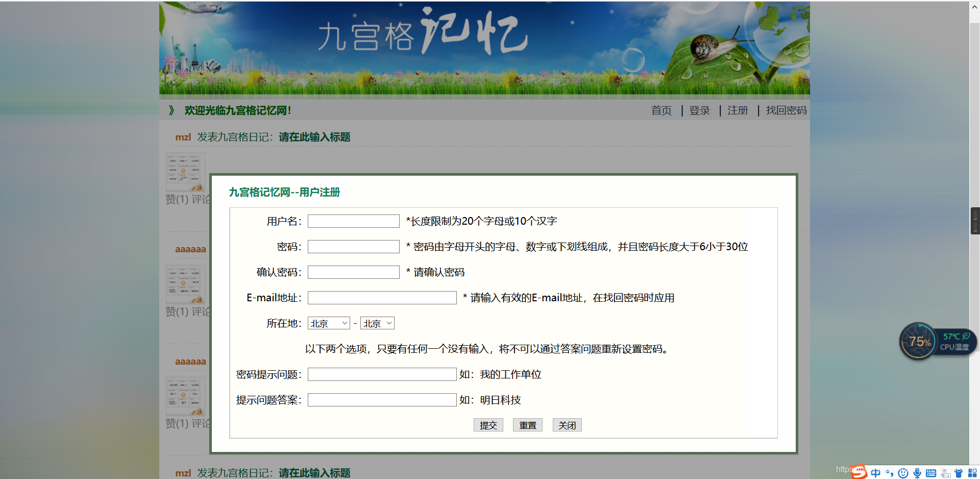The width and height of the screenshot is (980, 479).
Task: Select 首页 in the navigation bar
Action: 661,110
